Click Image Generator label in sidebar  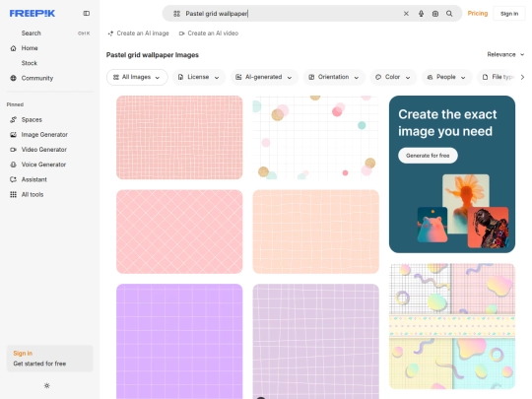pos(44,135)
